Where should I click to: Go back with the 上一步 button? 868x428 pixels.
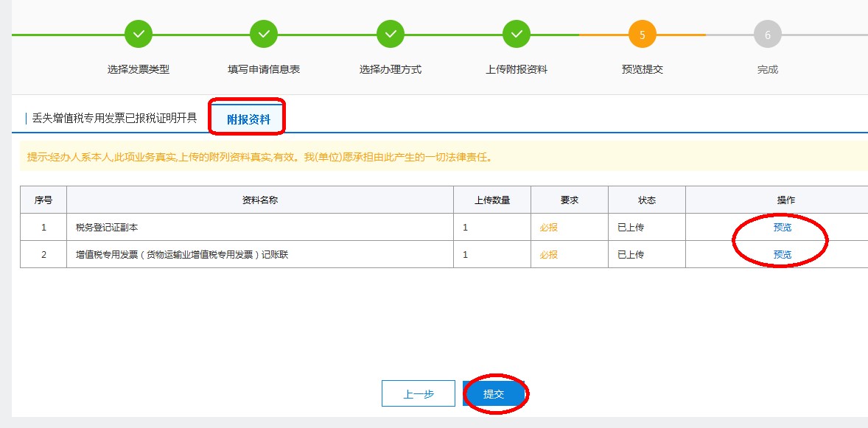(419, 393)
